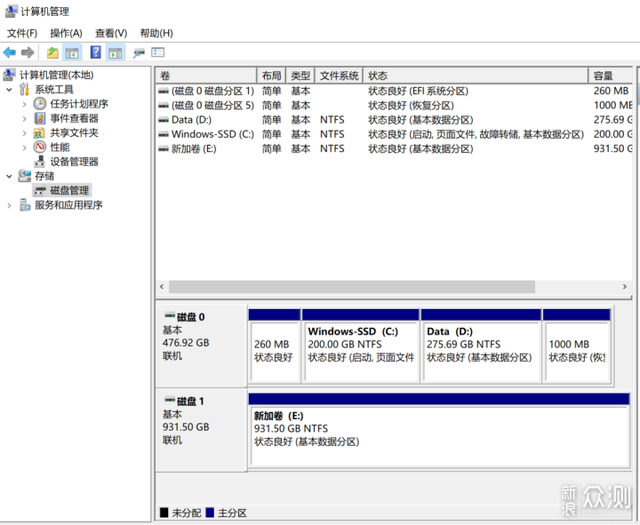Select the 新加卷 (E:) 931.50 GB partition block
The height and width of the screenshot is (525, 640).
[x=439, y=430]
